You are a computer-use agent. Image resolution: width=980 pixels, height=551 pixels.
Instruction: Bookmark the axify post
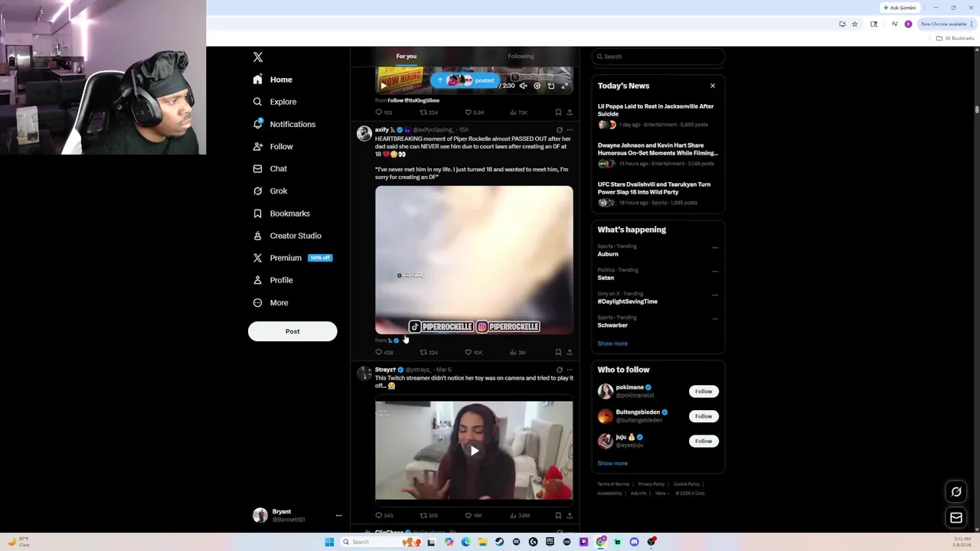point(558,353)
